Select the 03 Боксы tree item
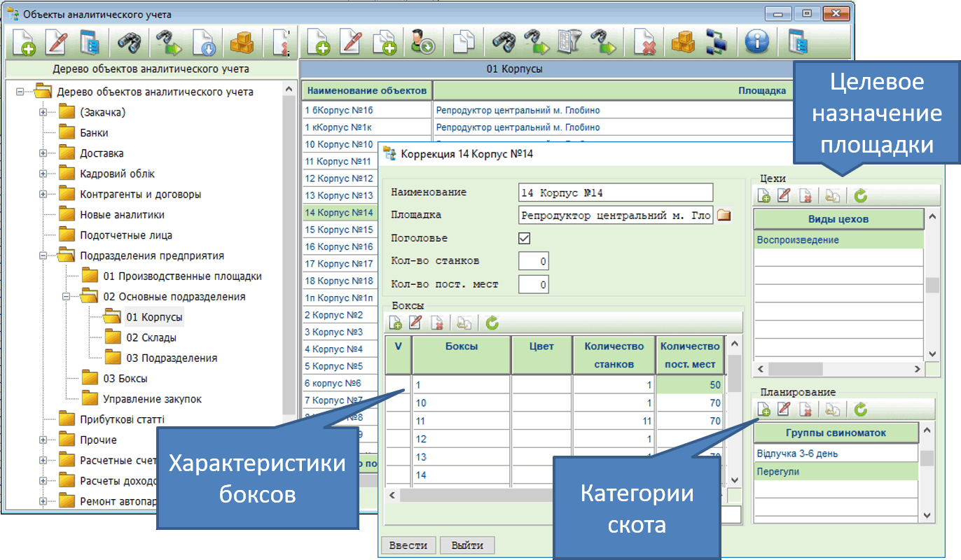961x560 pixels. 125,379
